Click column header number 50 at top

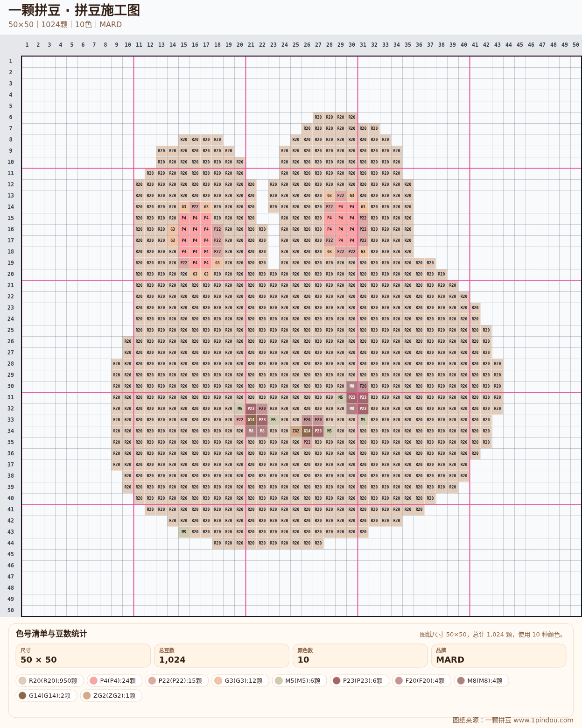coord(576,45)
